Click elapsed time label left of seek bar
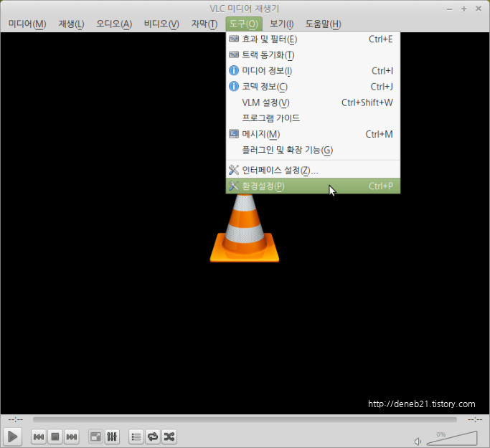 15,419
